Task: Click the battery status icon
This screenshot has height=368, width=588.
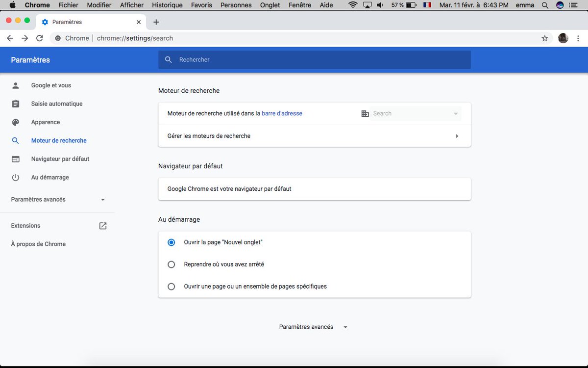Action: (411, 5)
